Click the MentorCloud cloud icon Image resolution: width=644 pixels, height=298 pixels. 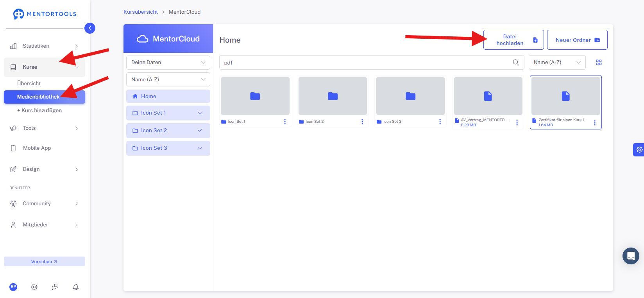143,39
